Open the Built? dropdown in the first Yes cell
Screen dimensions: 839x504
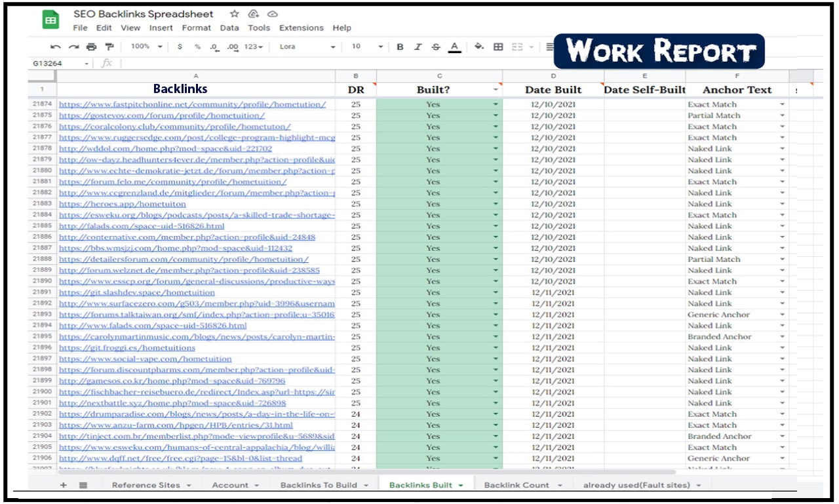(x=496, y=104)
